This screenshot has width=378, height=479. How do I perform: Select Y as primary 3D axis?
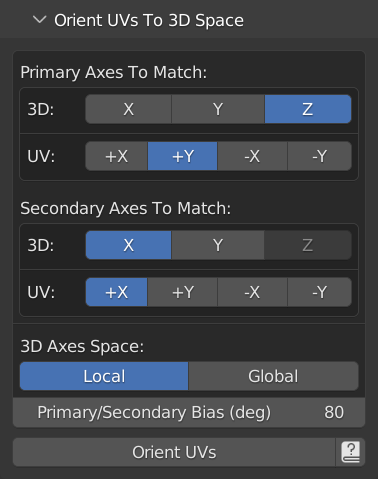coord(218,109)
